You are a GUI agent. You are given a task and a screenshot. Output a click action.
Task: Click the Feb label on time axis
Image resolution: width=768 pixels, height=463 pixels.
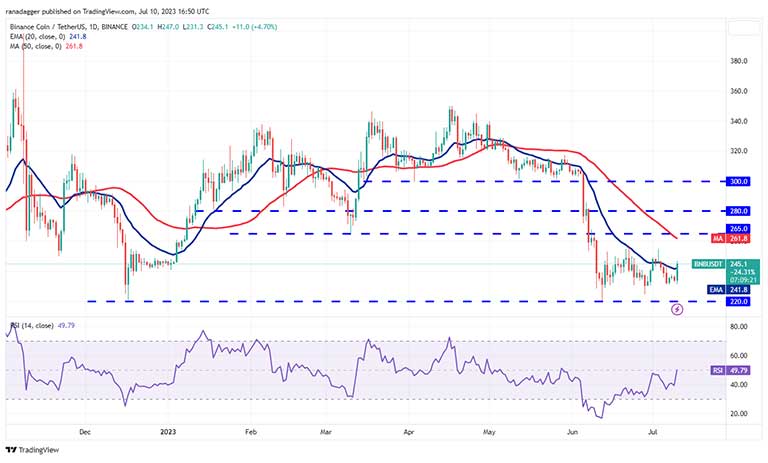[251, 432]
